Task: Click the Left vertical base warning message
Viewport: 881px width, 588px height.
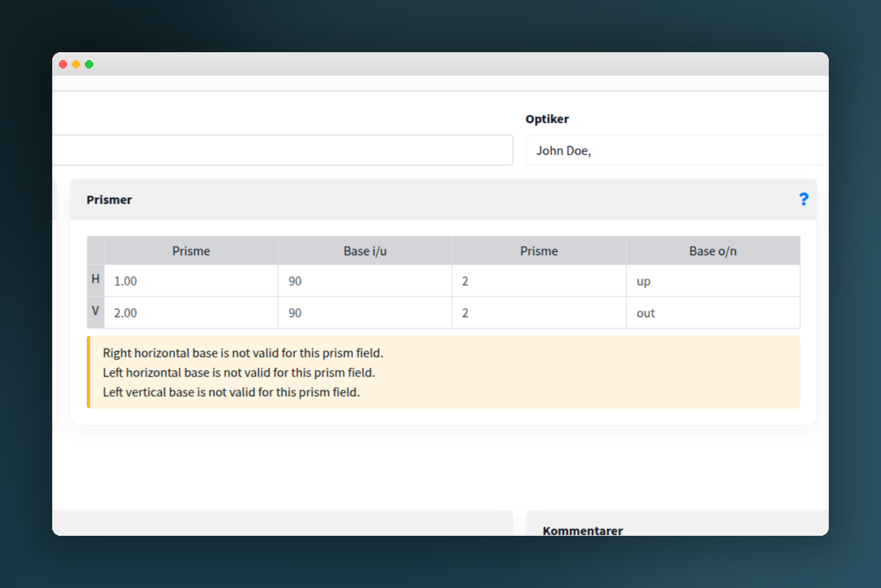Action: pyautogui.click(x=231, y=392)
